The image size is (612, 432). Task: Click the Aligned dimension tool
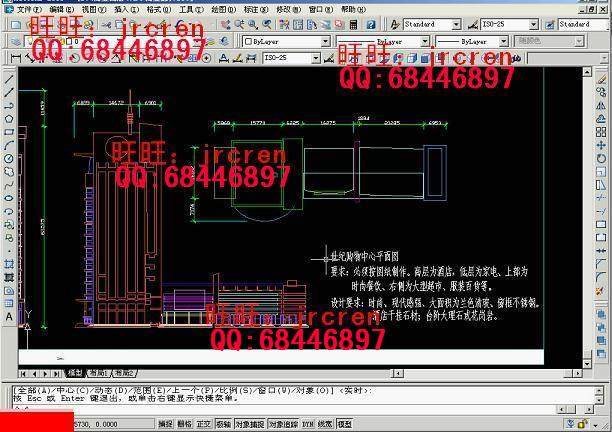[x=30, y=59]
